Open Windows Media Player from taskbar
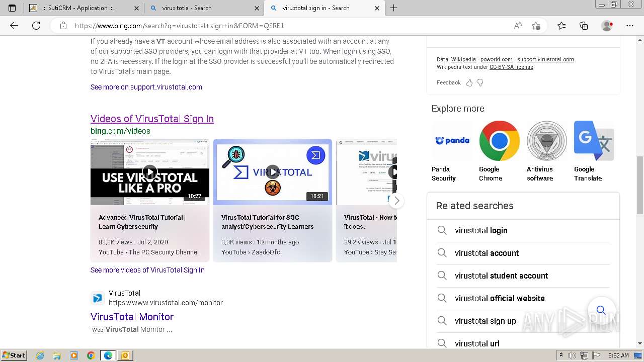The width and height of the screenshot is (644, 362). (x=74, y=355)
